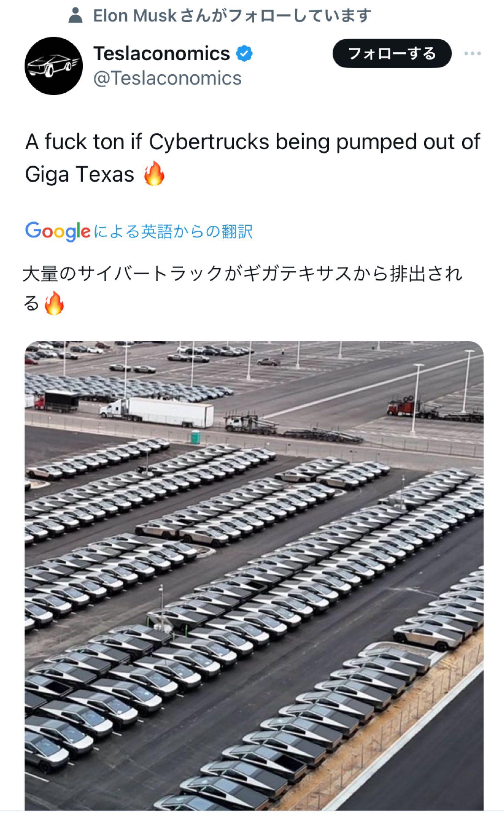Open the @Teslaconomics handle
The height and width of the screenshot is (821, 504).
167,78
